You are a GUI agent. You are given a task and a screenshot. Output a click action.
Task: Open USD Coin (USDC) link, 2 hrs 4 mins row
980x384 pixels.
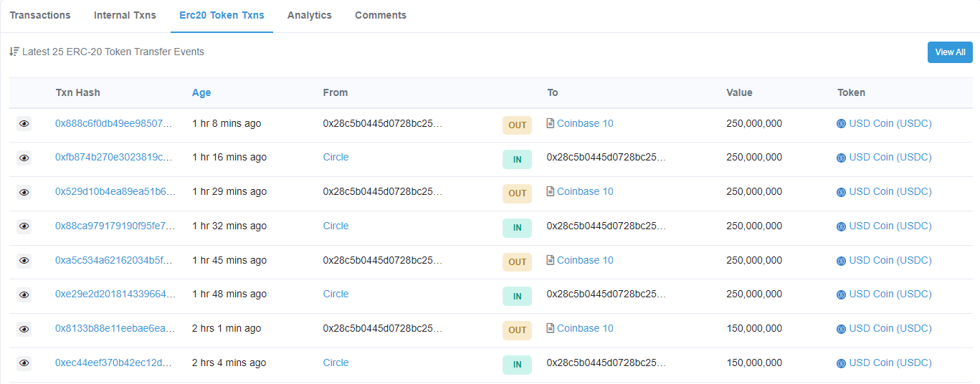pyautogui.click(x=890, y=363)
